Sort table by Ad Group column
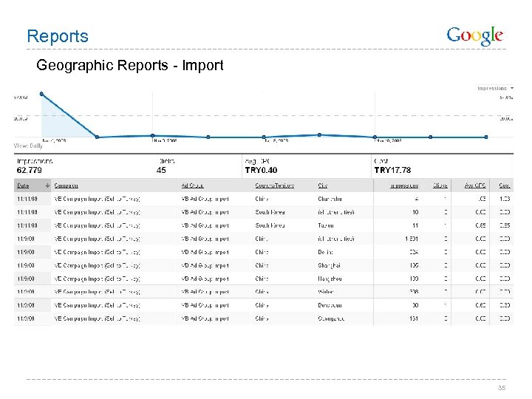Viewport: 532px width, 399px height. [x=192, y=185]
